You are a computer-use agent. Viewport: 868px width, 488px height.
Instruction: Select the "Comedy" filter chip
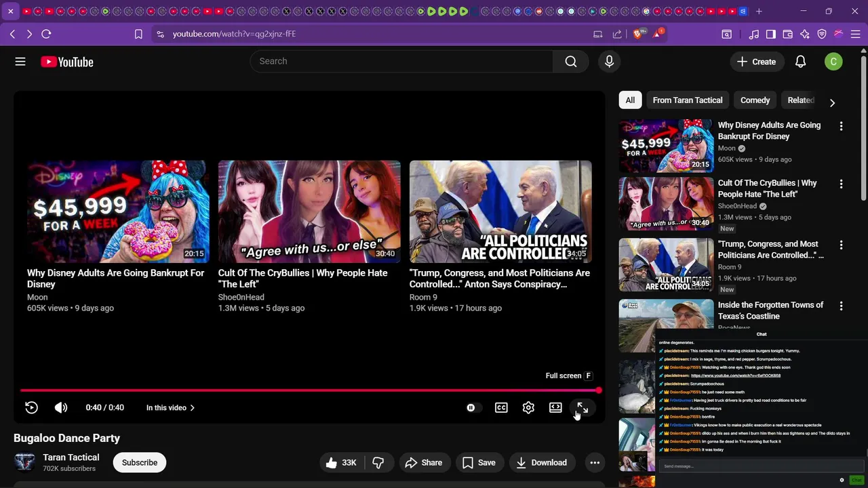pos(755,100)
